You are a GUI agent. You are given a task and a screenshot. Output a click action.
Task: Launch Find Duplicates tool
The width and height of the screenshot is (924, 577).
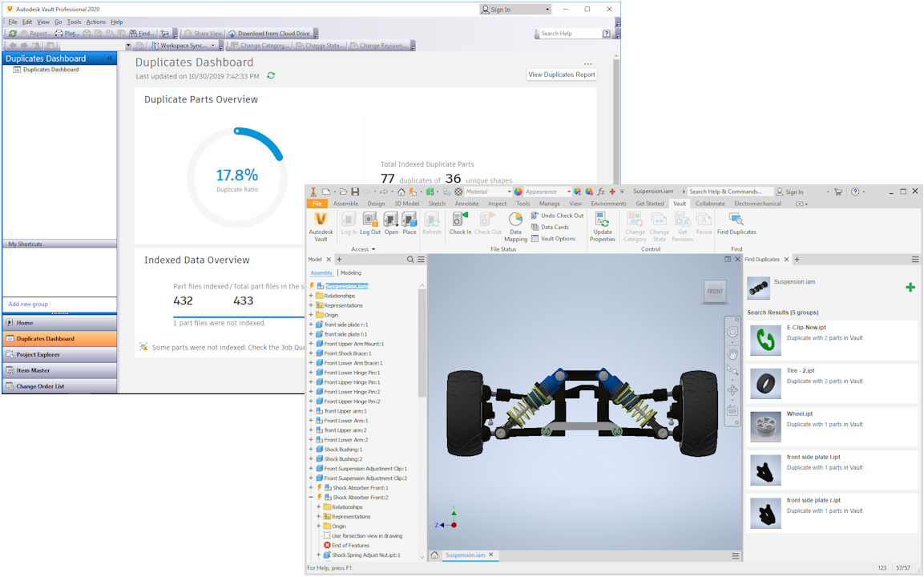(736, 224)
